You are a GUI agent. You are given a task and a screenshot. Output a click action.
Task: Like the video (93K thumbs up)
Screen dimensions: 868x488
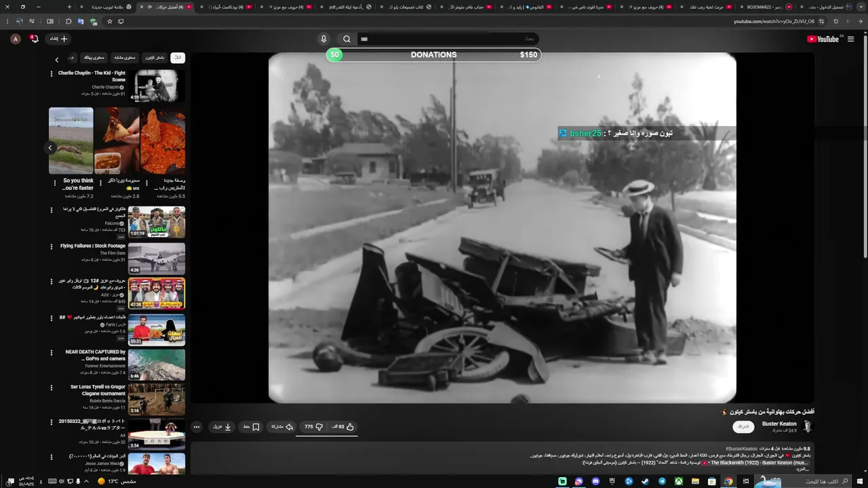(343, 427)
